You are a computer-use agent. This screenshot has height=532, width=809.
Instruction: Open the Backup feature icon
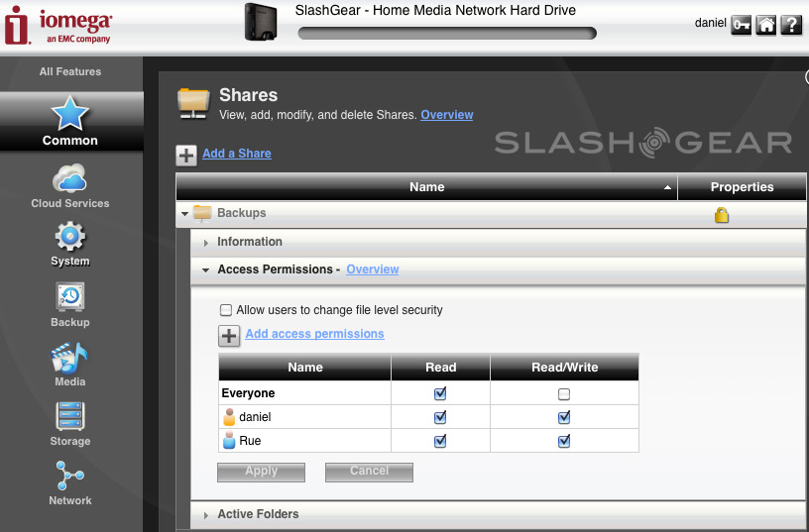pyautogui.click(x=69, y=298)
